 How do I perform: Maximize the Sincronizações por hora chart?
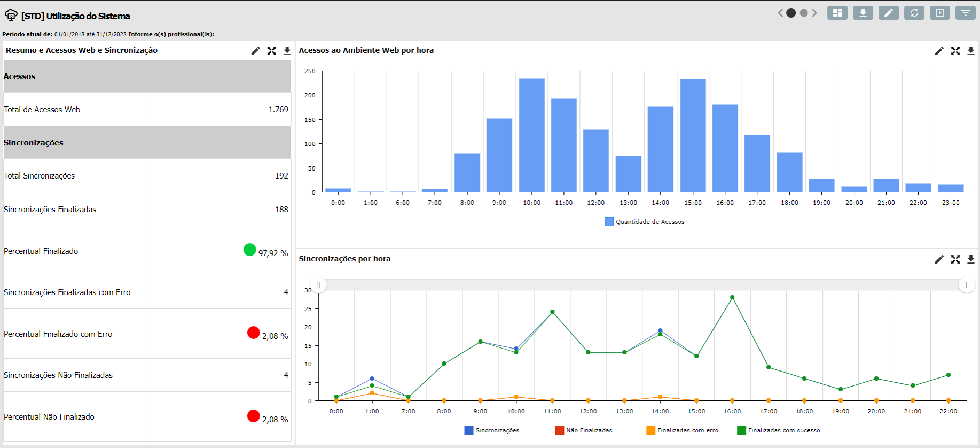[x=955, y=259]
